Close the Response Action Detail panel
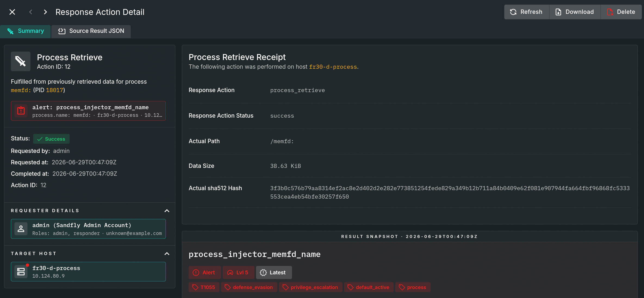644x298 pixels. pos(12,12)
